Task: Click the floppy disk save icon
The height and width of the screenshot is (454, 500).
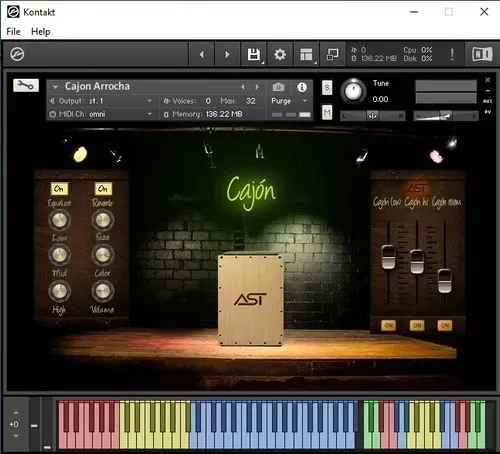Action: click(x=254, y=54)
